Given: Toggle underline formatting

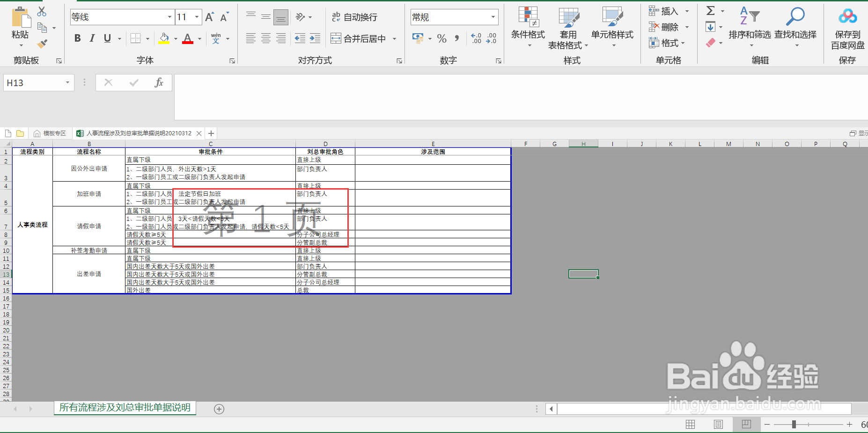Looking at the screenshot, I should pos(107,38).
